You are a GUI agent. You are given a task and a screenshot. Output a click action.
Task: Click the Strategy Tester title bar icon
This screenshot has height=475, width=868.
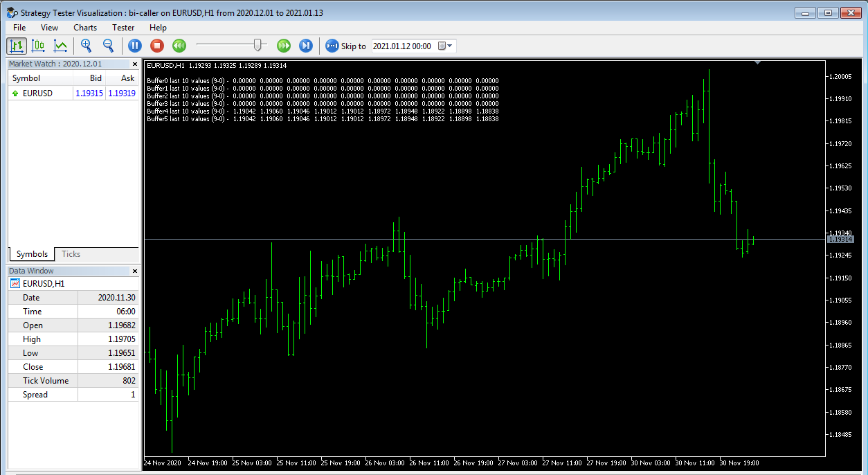coord(12,12)
